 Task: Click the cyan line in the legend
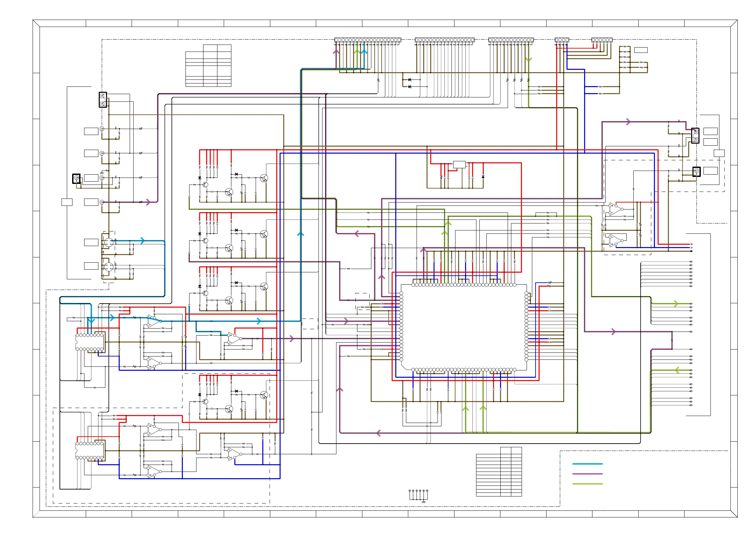click(x=587, y=464)
